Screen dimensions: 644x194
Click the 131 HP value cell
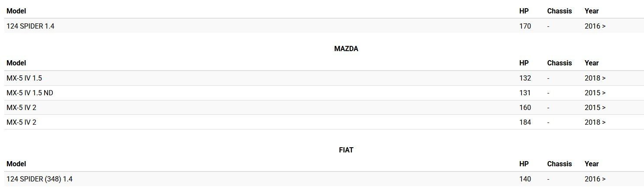click(525, 93)
